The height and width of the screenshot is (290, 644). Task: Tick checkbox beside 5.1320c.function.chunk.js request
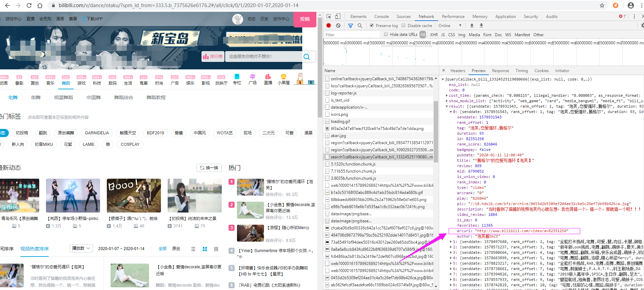tap(327, 164)
